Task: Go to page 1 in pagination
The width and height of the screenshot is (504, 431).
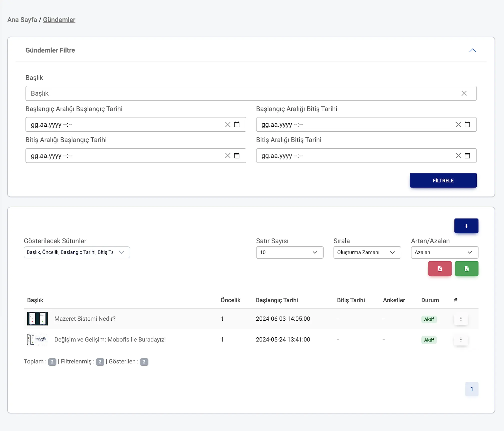Action: [x=472, y=389]
